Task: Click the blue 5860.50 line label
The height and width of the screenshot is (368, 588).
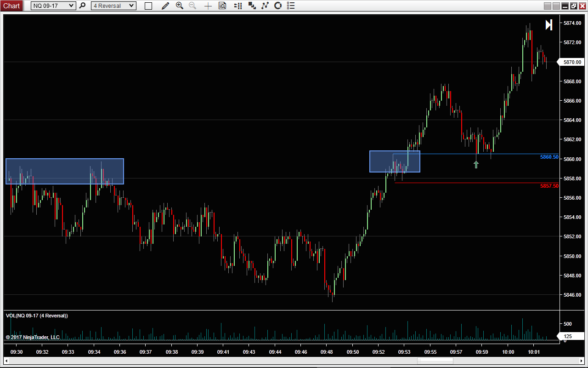Action: click(x=549, y=157)
